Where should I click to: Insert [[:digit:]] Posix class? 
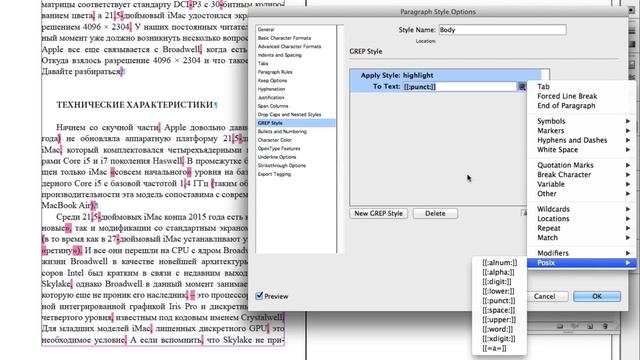[499, 282]
